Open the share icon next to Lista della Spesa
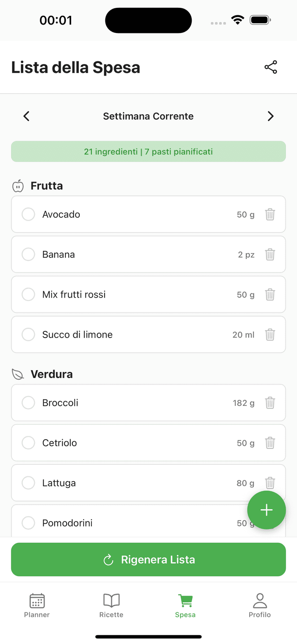 pyautogui.click(x=271, y=67)
